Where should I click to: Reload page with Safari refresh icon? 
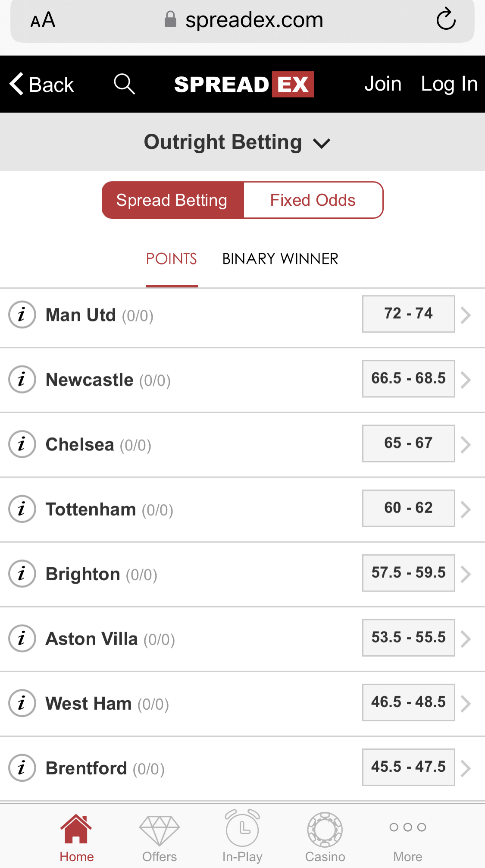click(446, 19)
